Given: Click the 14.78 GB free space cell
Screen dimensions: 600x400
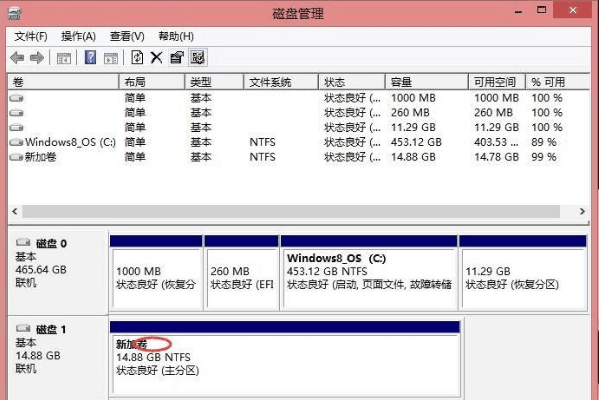Looking at the screenshot, I should 497,157.
